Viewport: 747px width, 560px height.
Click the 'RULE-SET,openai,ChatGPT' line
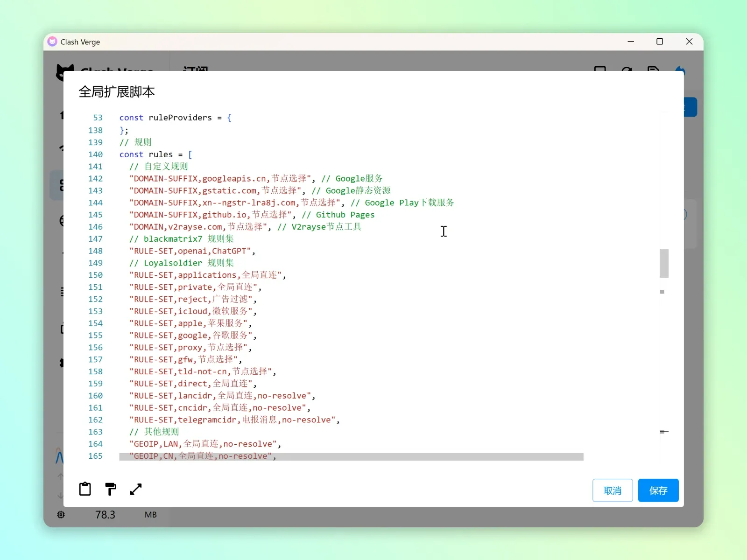click(x=192, y=251)
